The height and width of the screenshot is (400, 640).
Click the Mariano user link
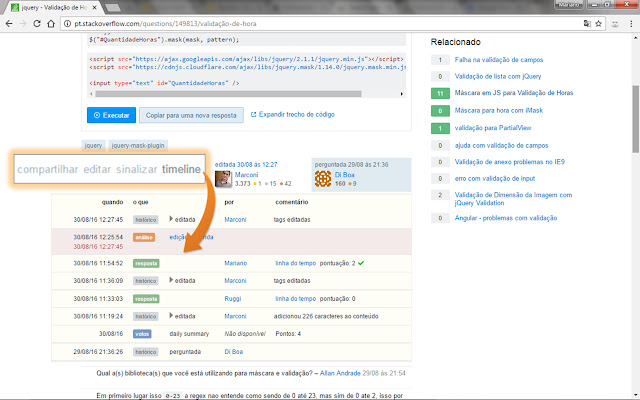click(236, 263)
